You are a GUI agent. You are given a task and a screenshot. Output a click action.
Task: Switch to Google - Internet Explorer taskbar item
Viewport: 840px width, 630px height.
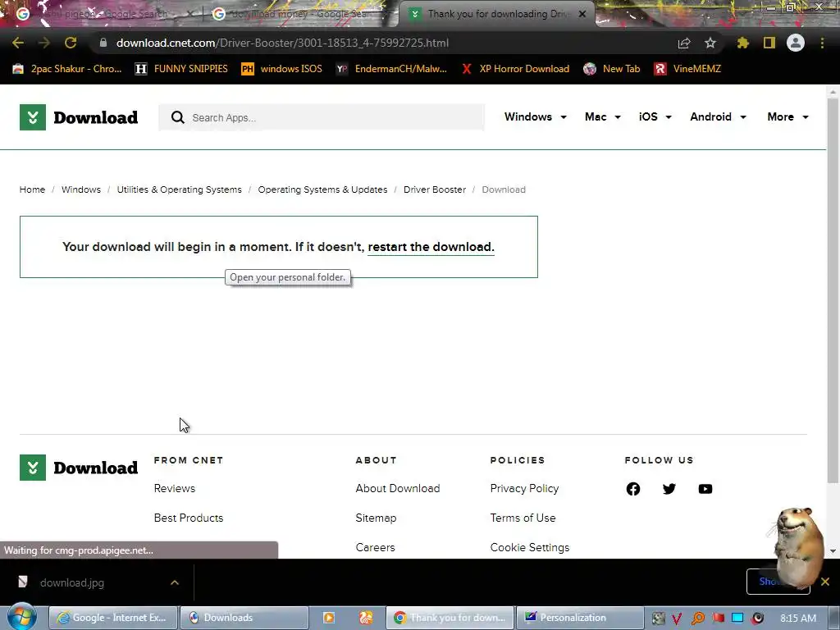[113, 618]
